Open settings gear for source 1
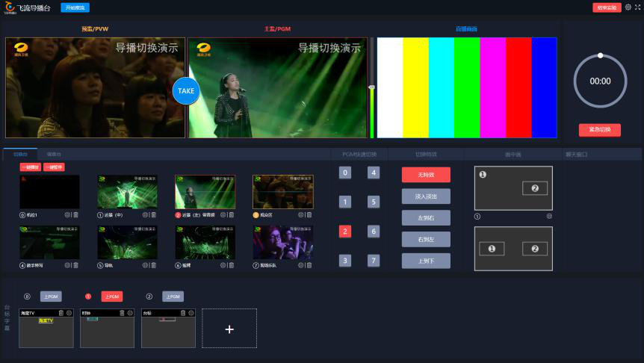 click(x=145, y=215)
